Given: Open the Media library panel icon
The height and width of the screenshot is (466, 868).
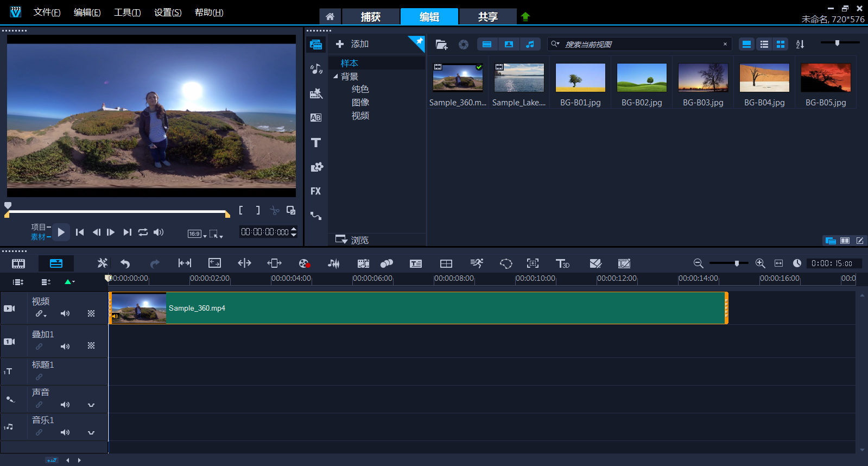Looking at the screenshot, I should click(316, 45).
